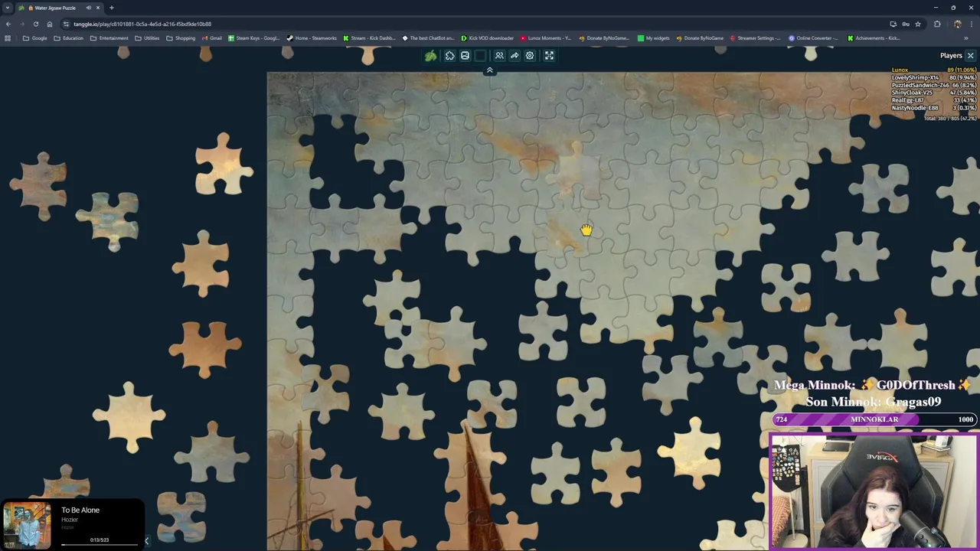The height and width of the screenshot is (551, 980).
Task: Open the apps grid bookmark icon
Action: coord(8,38)
